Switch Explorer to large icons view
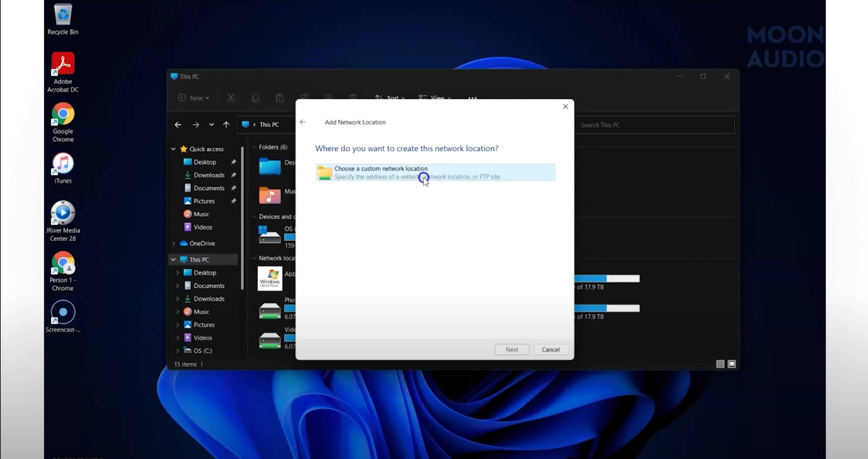 coord(731,364)
